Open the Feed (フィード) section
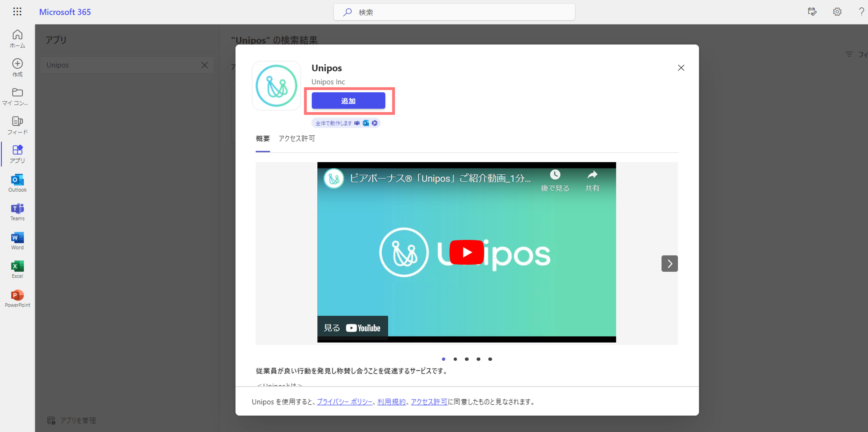Screen dimensions: 868x432 pyautogui.click(x=17, y=125)
